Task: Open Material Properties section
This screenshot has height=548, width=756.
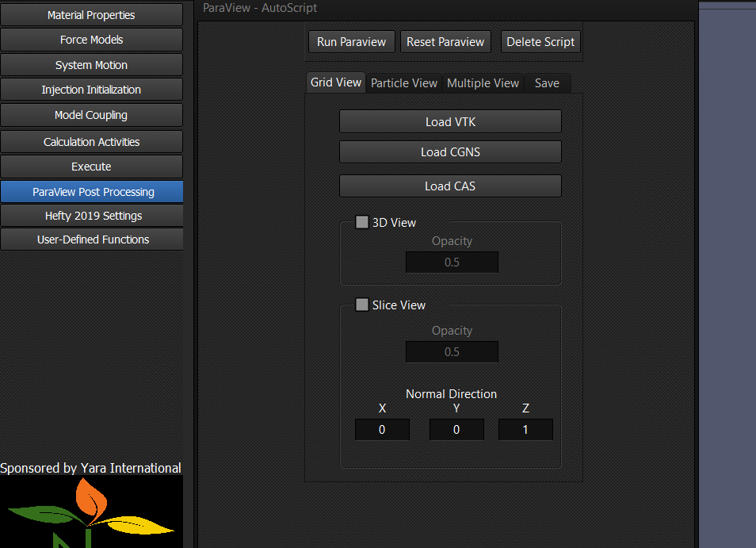Action: 91,15
